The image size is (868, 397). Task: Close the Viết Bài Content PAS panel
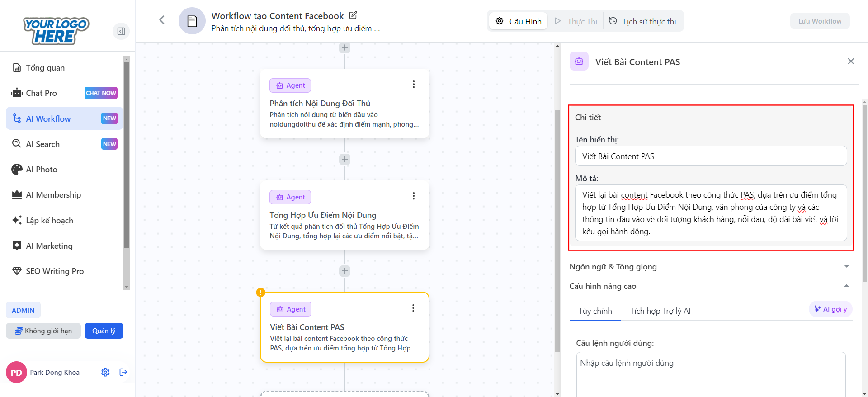point(850,61)
